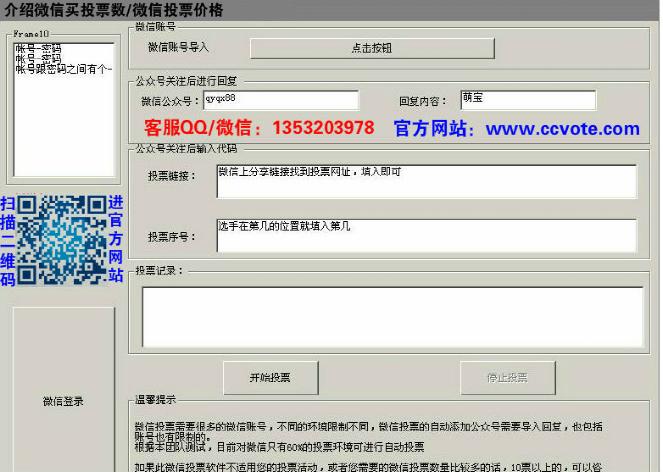Click the 扫描二维码 vertical text
This screenshot has width=663, height=472.
click(8, 241)
